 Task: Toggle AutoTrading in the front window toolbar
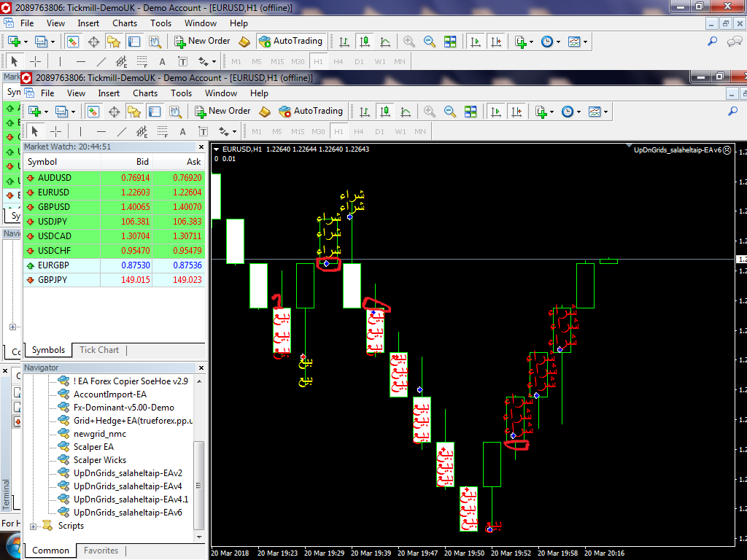310,111
